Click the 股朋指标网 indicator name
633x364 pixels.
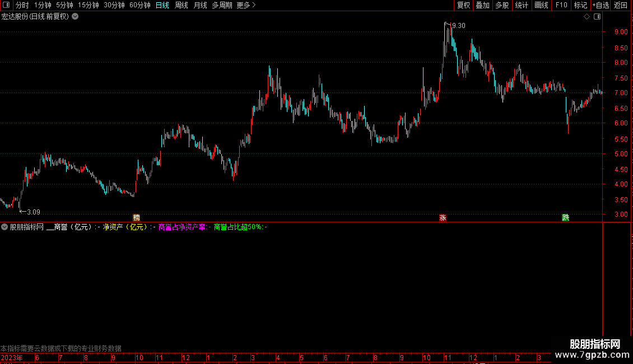(x=27, y=227)
